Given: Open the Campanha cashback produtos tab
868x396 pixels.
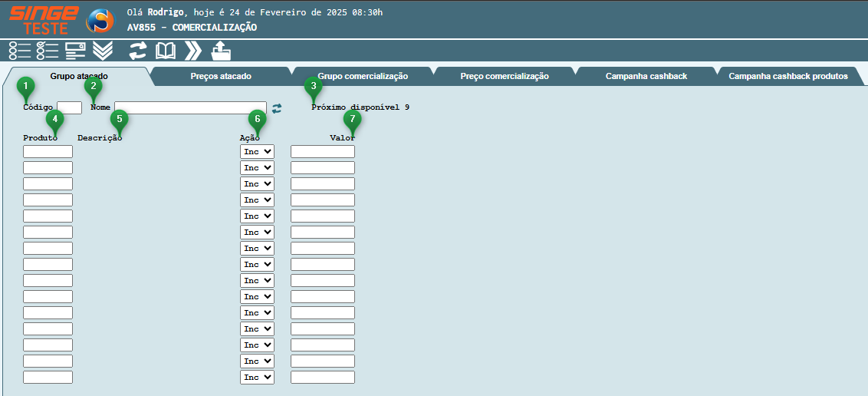Looking at the screenshot, I should [x=787, y=77].
